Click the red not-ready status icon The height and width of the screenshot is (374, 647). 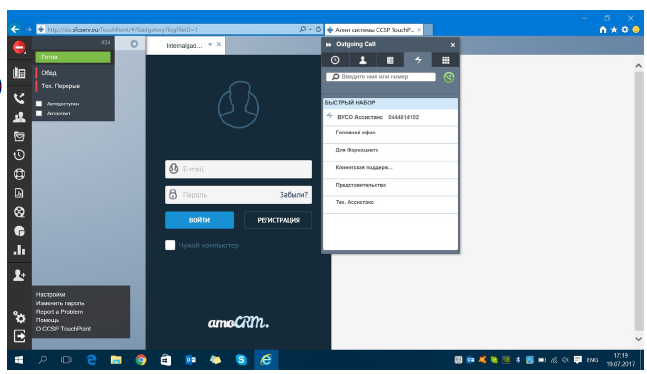coord(19,47)
